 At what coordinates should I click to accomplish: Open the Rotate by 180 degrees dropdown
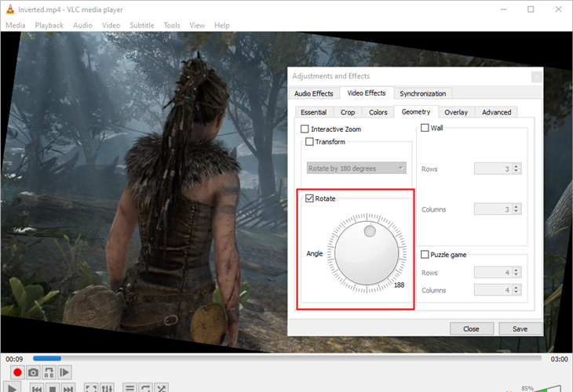pos(356,169)
